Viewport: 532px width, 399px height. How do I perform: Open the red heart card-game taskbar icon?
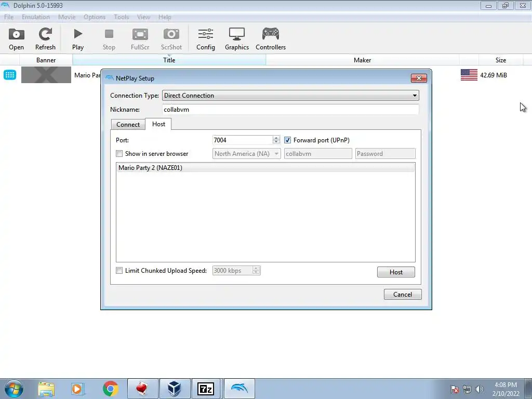pos(142,389)
